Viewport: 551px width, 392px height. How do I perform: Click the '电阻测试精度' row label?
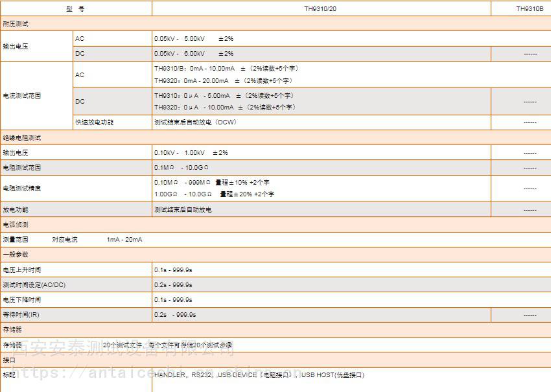tap(22, 189)
